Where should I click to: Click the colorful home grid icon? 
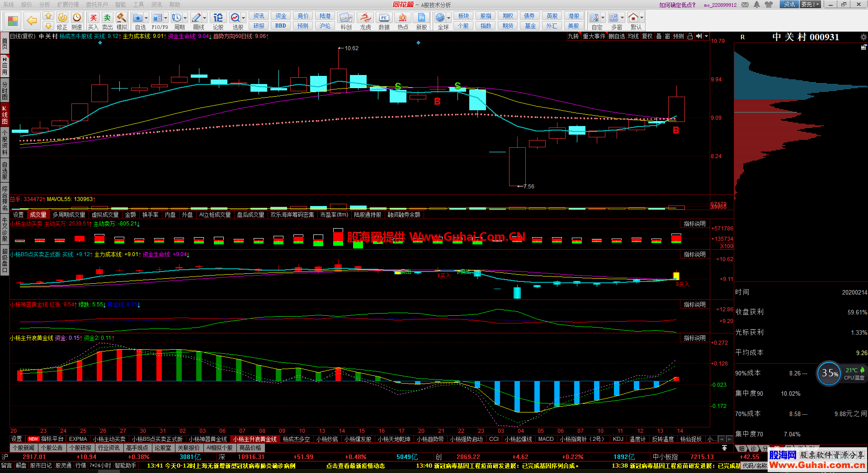(x=13, y=21)
